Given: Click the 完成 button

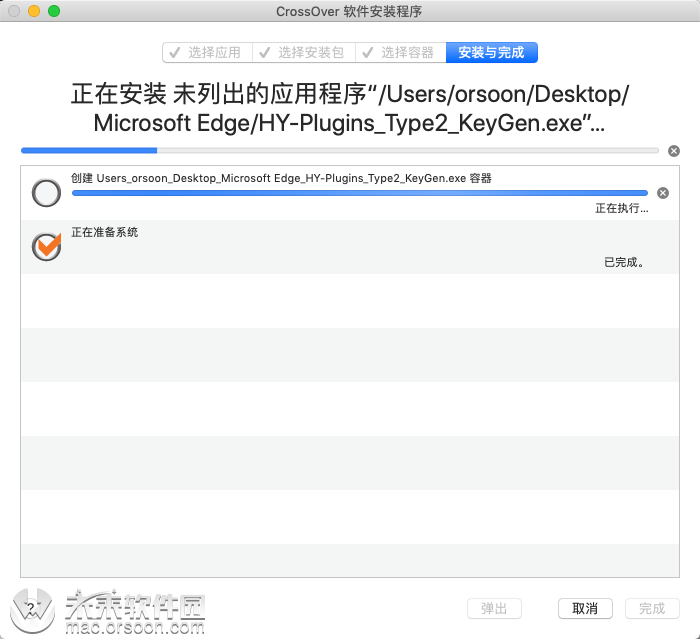Looking at the screenshot, I should [x=652, y=608].
